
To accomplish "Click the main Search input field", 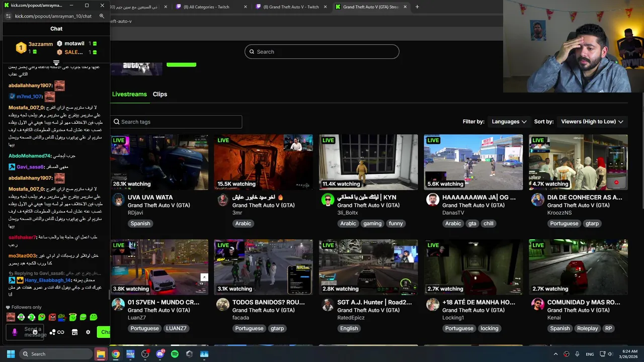I will 322,52.
